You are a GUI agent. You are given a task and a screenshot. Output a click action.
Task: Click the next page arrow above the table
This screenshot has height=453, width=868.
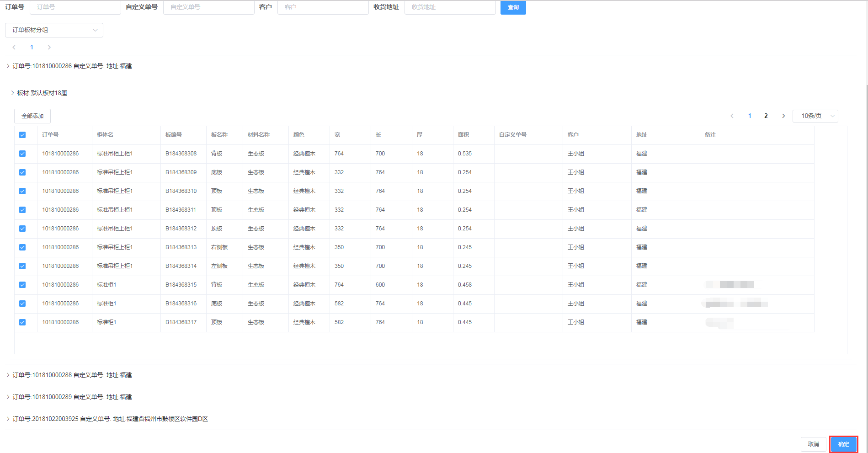pos(783,116)
